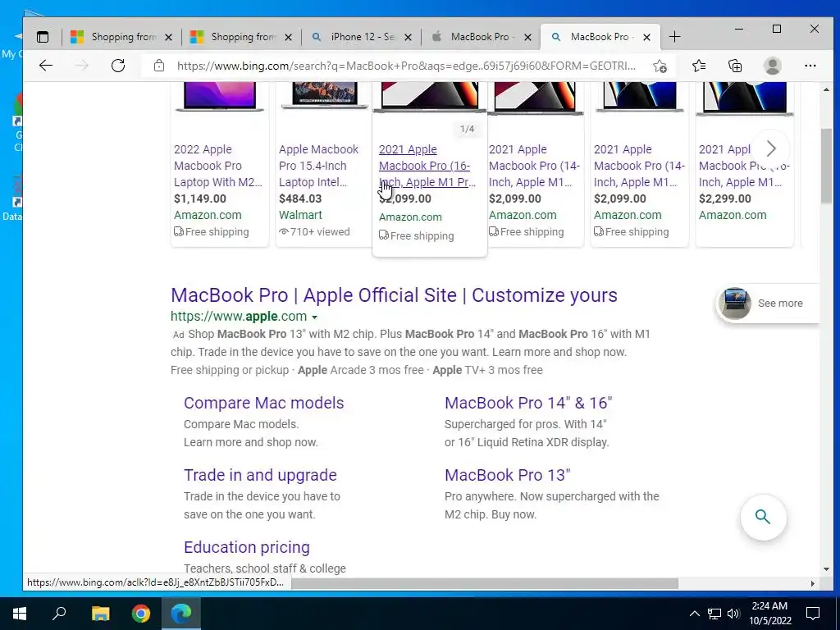Click the horizontal scrollbar thumb

tap(485, 583)
